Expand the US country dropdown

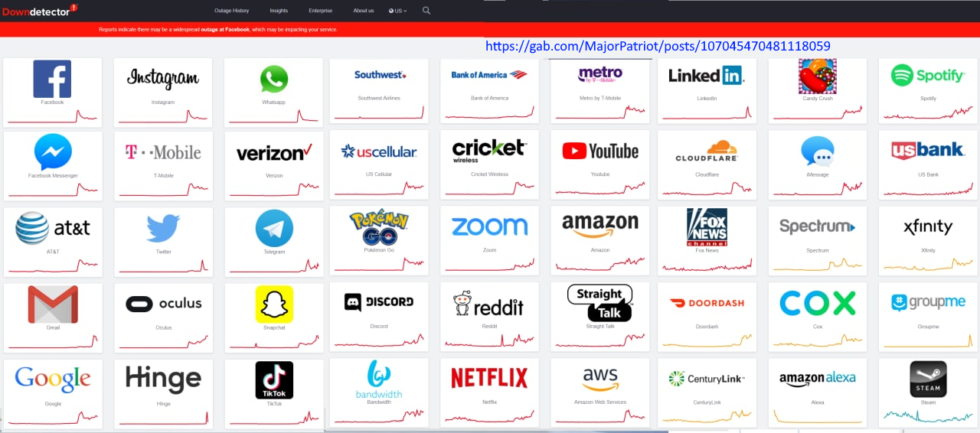coord(397,11)
